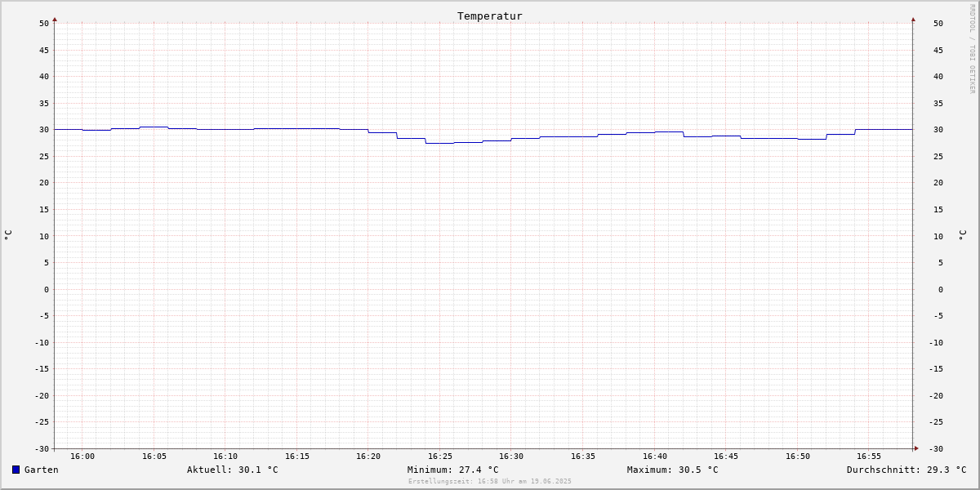Select the "Durchschnitt: 29.3 °C" average value
980x490 pixels.
tap(906, 470)
